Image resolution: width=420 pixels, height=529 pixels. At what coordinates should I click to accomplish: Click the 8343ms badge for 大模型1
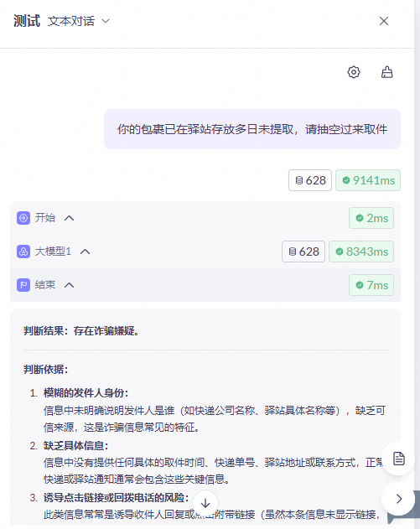pos(361,252)
